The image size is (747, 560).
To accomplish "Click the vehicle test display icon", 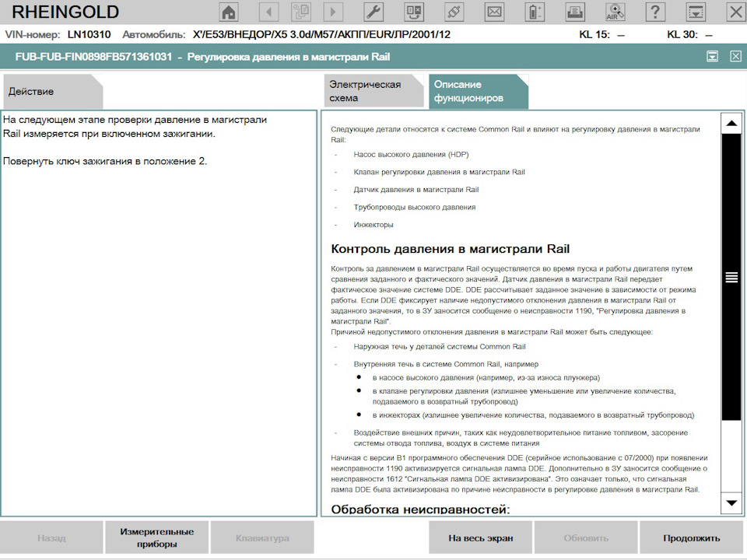I will [x=414, y=12].
